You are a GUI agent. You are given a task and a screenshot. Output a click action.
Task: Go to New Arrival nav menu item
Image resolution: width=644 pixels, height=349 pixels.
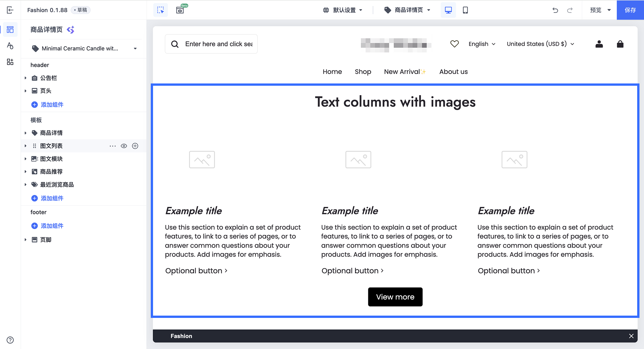click(405, 72)
